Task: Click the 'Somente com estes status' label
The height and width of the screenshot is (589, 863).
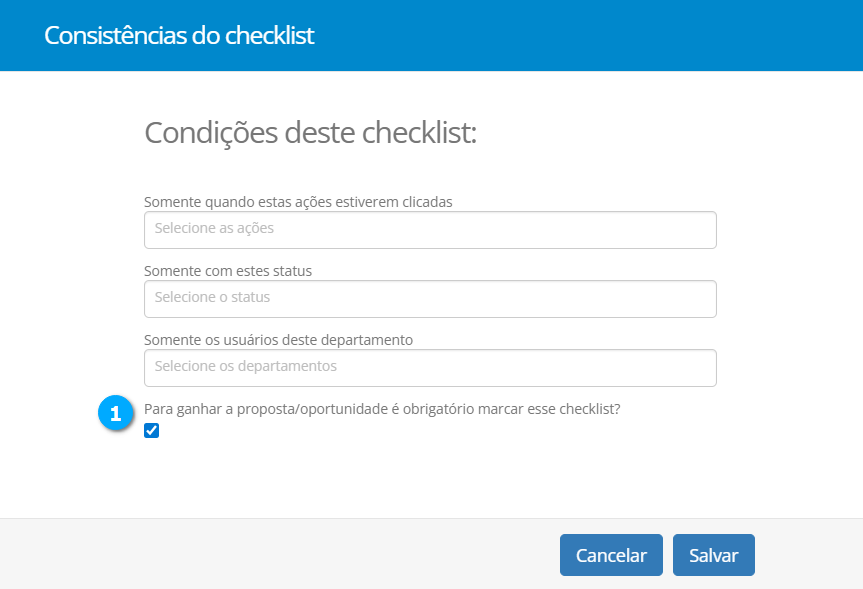Action: (228, 270)
